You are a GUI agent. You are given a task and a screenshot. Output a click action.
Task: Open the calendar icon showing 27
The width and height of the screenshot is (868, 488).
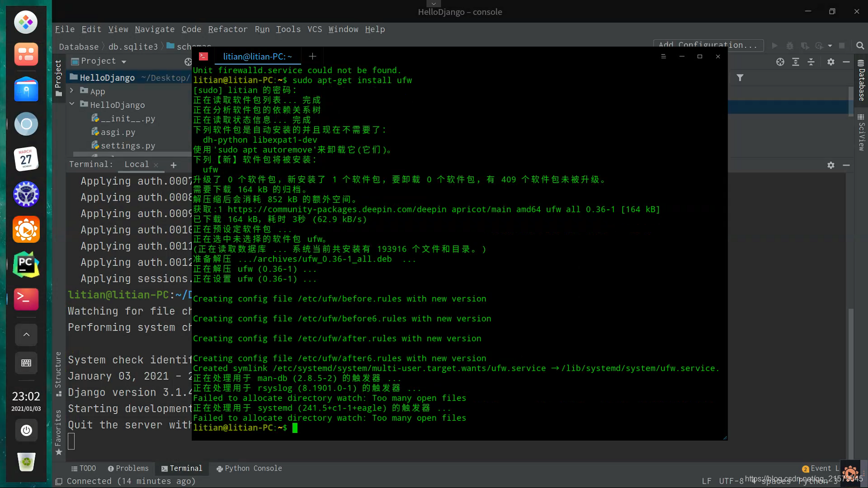coord(26,159)
